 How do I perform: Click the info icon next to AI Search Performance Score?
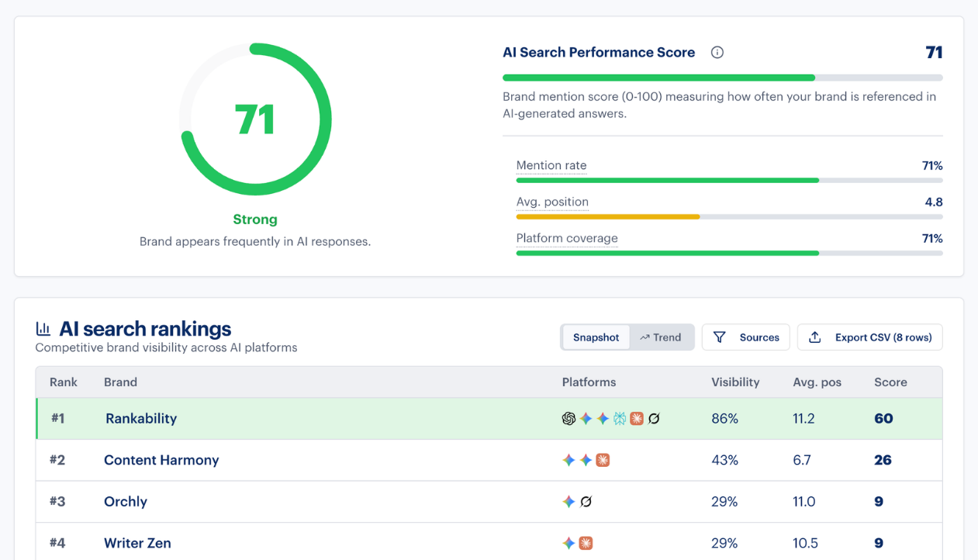[717, 52]
